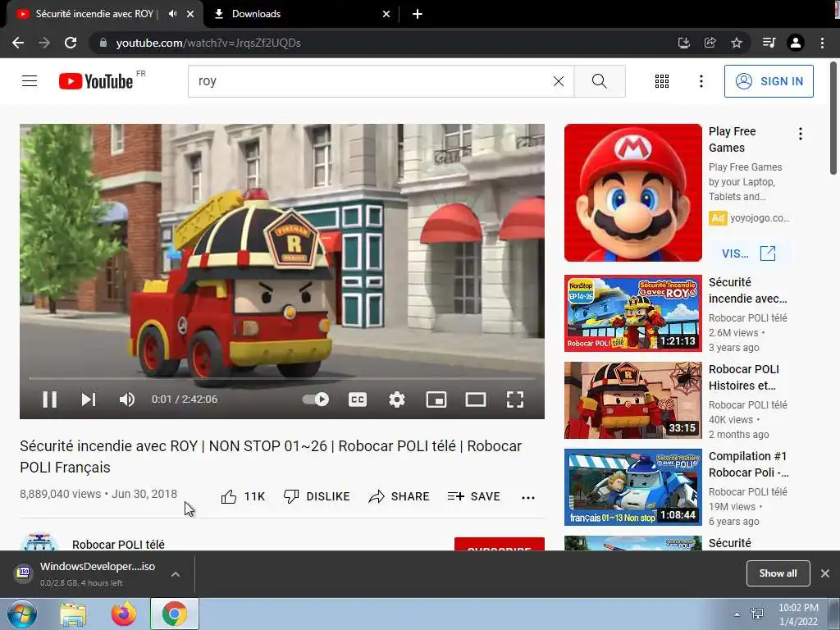Mute tab via speaker icon
This screenshot has width=840, height=630.
tap(172, 14)
